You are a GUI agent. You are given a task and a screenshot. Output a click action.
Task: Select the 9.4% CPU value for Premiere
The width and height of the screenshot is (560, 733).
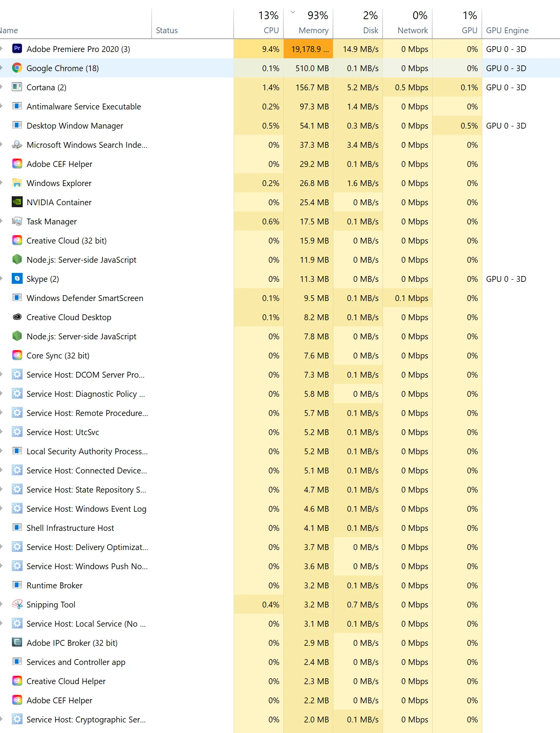click(259, 49)
